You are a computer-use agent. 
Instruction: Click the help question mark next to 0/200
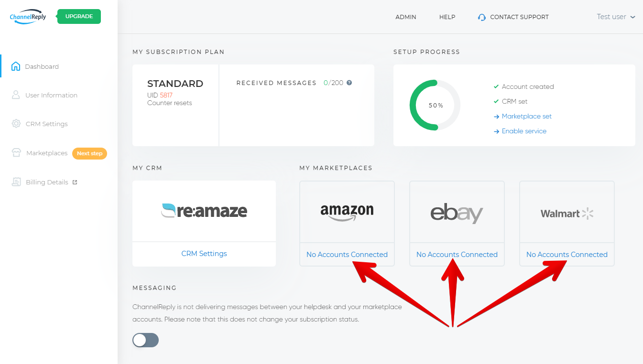[349, 83]
